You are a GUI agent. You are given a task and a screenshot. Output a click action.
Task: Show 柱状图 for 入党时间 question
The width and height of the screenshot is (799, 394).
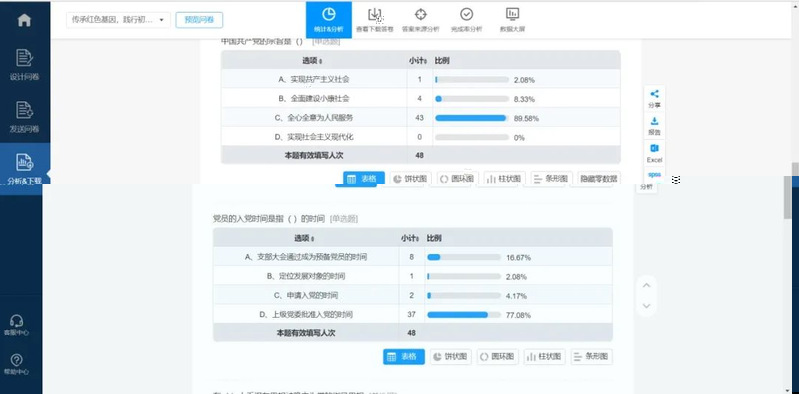click(x=545, y=356)
